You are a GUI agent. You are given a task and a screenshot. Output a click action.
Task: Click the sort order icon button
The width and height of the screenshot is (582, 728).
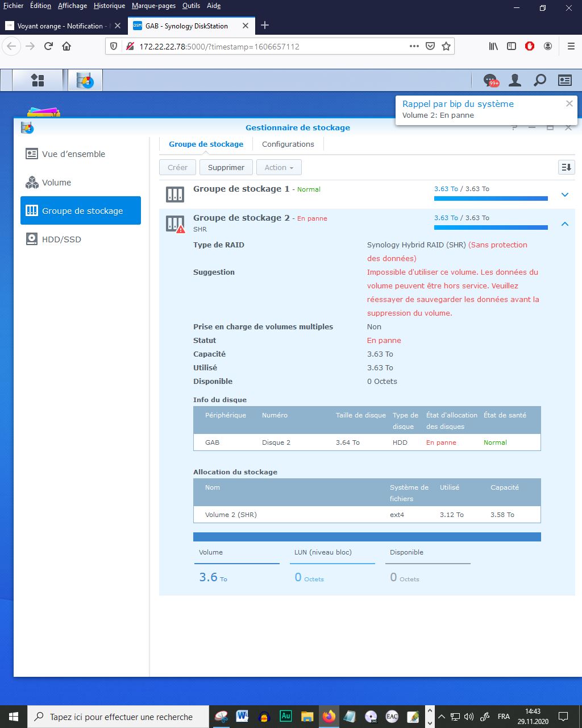click(566, 167)
